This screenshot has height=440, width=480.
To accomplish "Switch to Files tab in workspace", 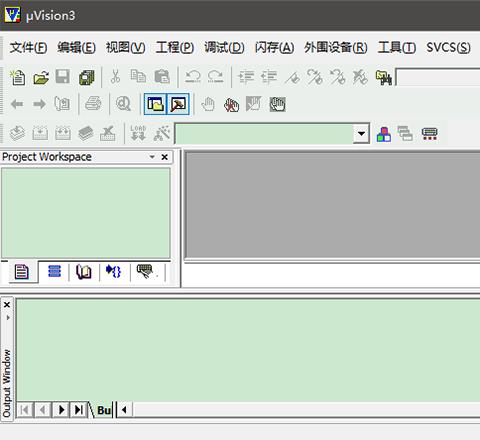I will click(22, 272).
